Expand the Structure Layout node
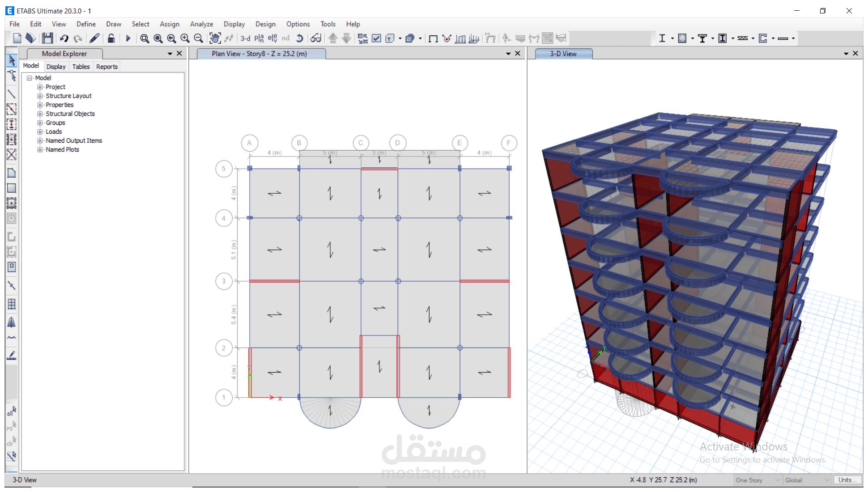 [40, 96]
